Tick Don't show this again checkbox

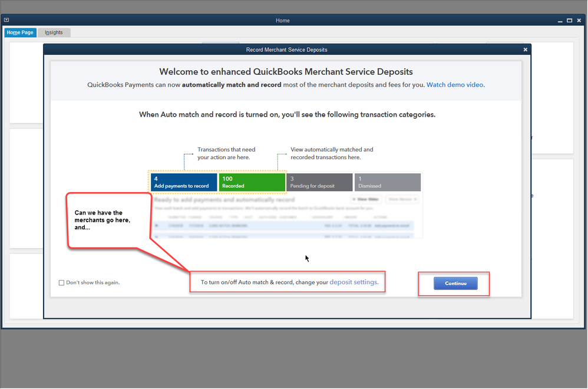(x=61, y=283)
